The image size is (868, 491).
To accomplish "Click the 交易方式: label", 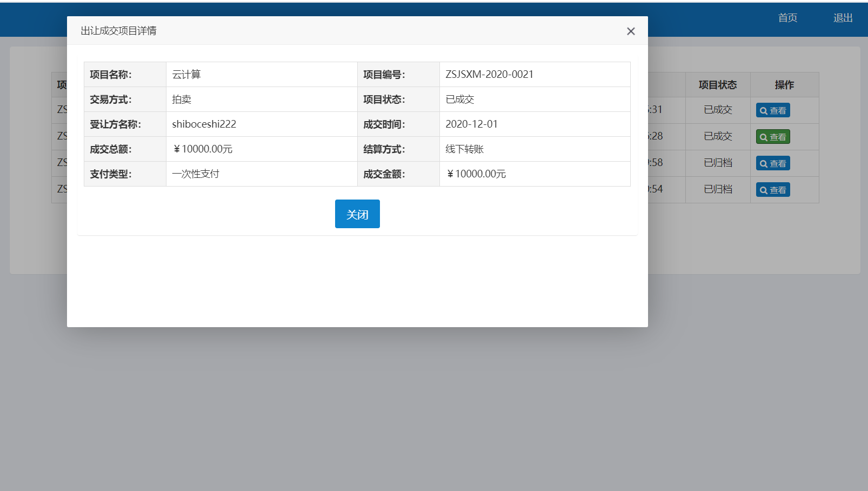I will (x=111, y=99).
